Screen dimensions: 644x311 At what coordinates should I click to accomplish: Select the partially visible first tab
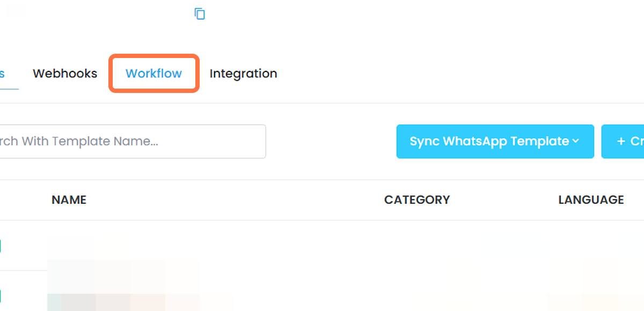(x=3, y=74)
